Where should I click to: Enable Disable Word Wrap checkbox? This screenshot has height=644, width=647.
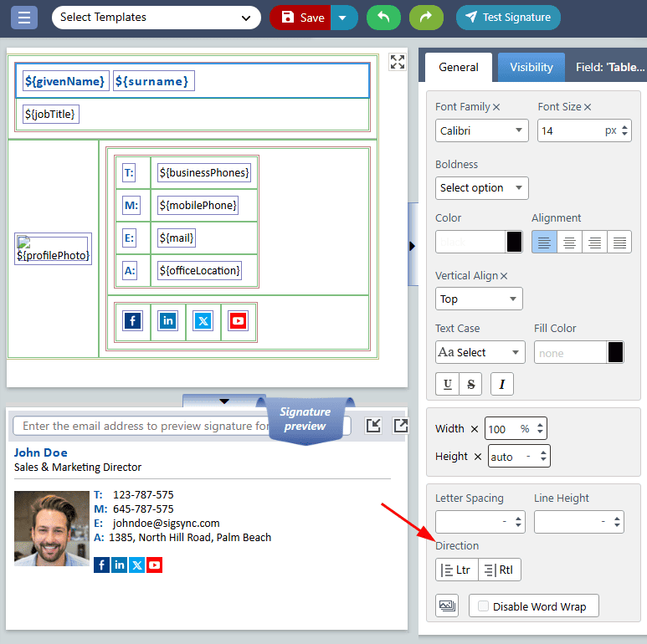[x=483, y=606]
